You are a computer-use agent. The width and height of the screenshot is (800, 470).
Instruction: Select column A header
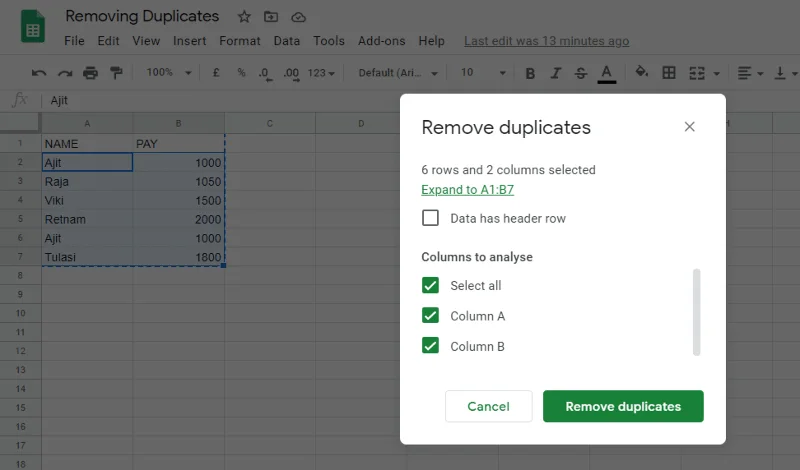(x=87, y=123)
